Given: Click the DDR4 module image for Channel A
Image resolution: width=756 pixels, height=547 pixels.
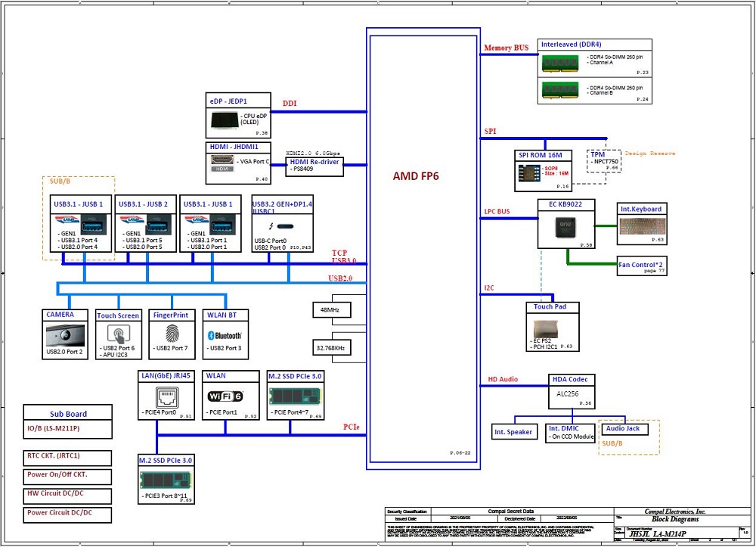Looking at the screenshot, I should (x=559, y=64).
